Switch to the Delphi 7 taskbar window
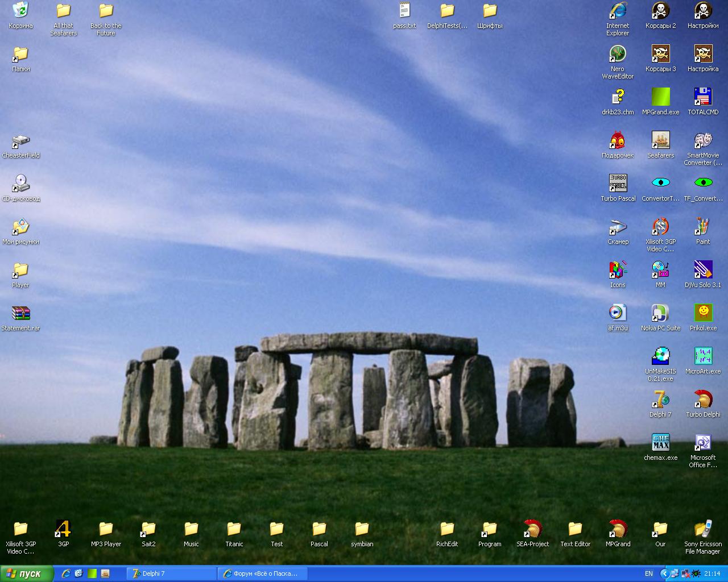The height and width of the screenshot is (582, 728). point(171,573)
